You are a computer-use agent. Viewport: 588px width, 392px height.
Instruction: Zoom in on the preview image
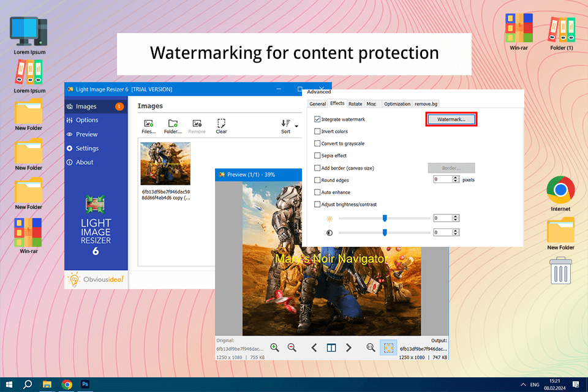(274, 348)
